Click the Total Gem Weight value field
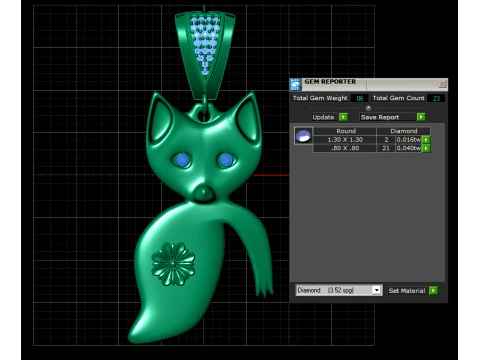The width and height of the screenshot is (480, 360). pyautogui.click(x=360, y=98)
